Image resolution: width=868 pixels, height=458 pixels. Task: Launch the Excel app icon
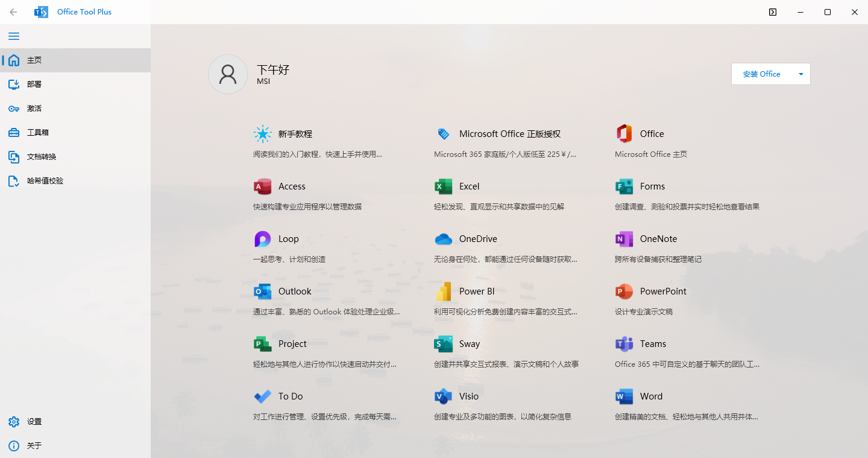[x=444, y=186]
